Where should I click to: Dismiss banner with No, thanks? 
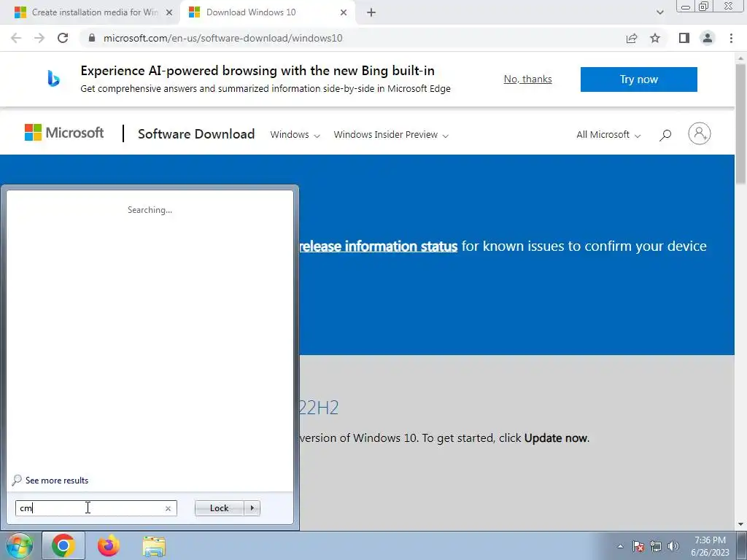pos(528,79)
